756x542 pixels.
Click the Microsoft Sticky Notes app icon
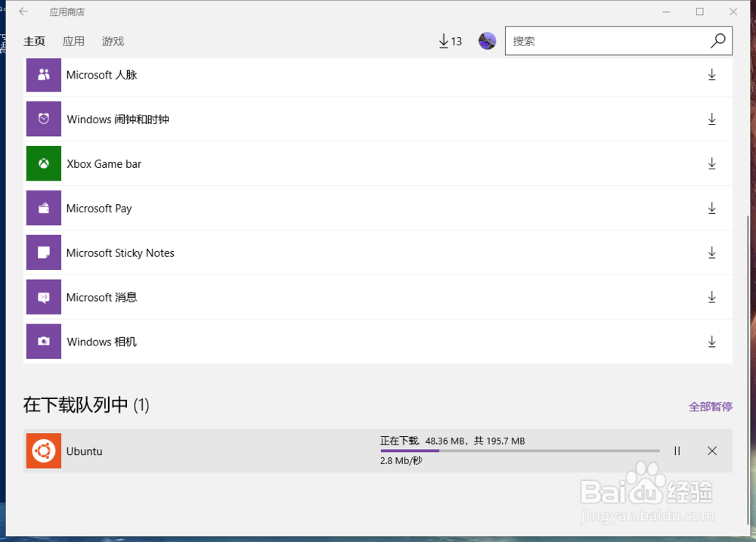43,252
